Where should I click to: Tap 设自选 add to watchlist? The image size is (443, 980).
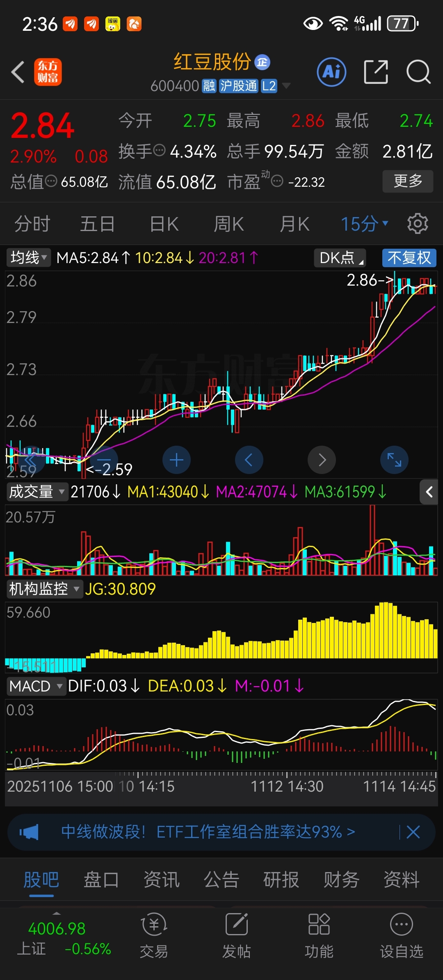[402, 935]
